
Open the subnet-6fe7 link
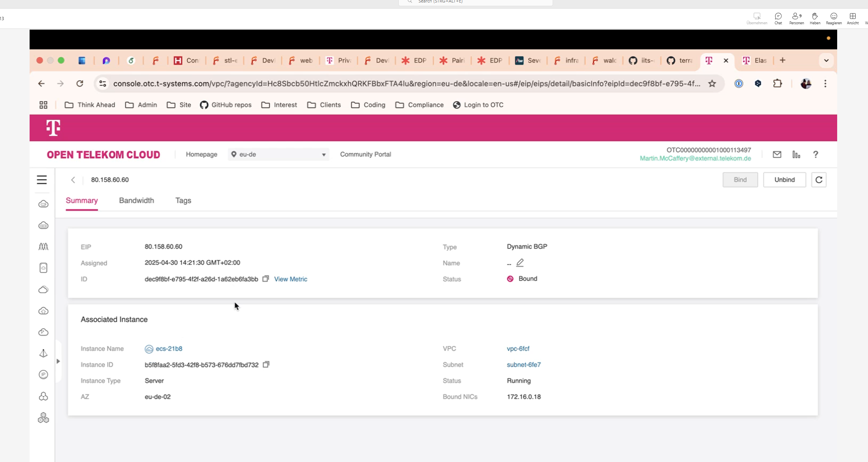(524, 364)
